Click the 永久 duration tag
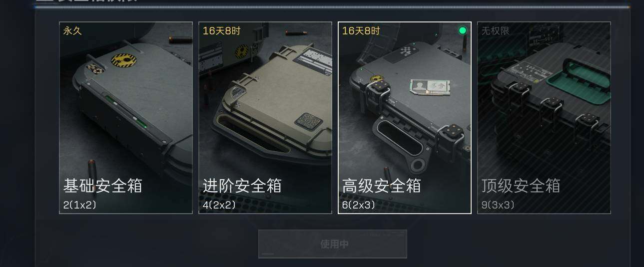 click(x=72, y=31)
